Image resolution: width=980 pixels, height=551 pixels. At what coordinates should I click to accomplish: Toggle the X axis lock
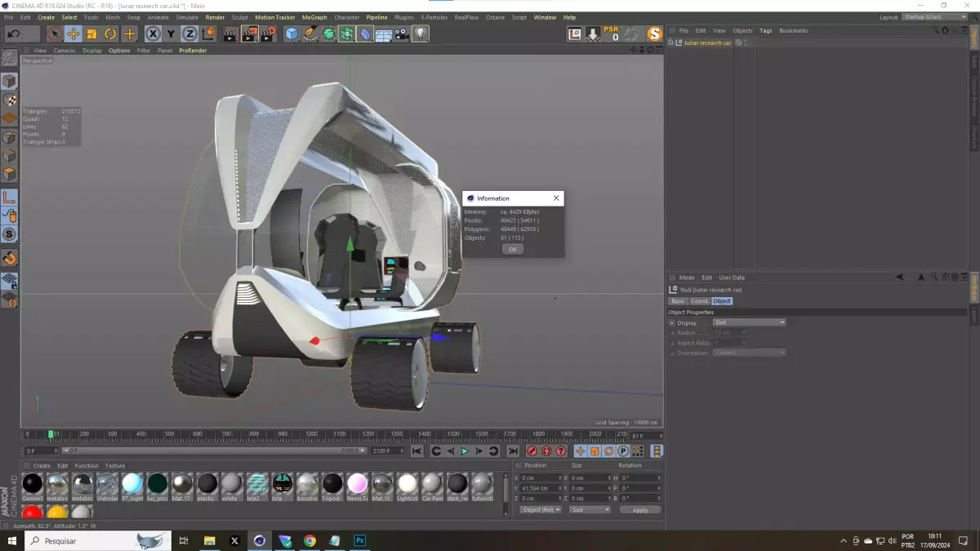pos(153,33)
